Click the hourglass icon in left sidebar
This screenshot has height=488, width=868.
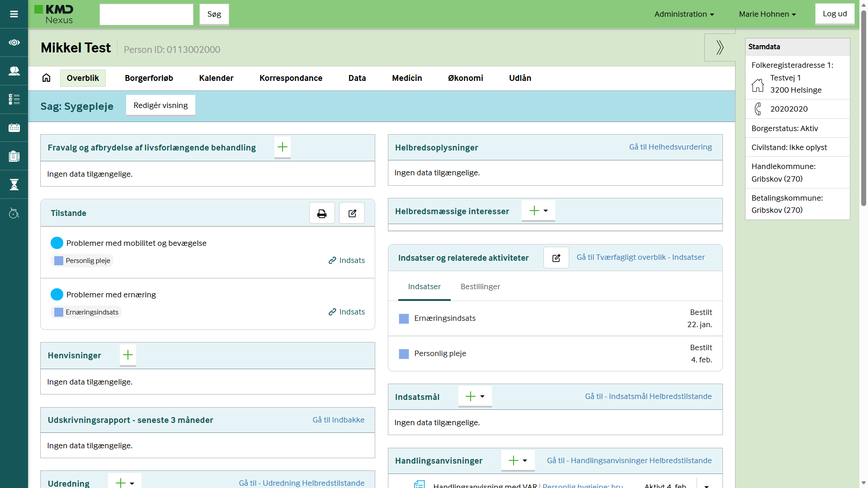click(x=14, y=184)
